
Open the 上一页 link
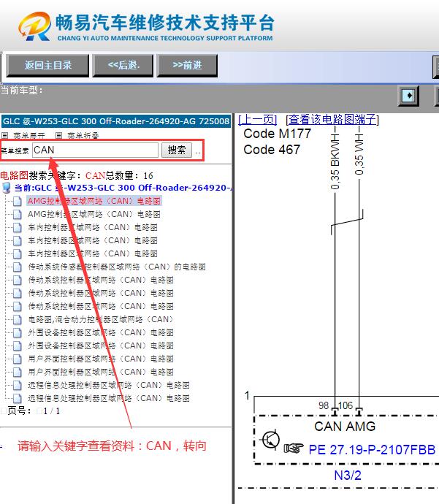[x=257, y=120]
